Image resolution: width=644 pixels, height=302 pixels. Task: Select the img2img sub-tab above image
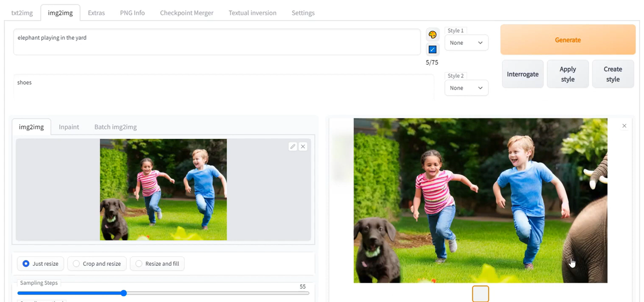(x=31, y=127)
